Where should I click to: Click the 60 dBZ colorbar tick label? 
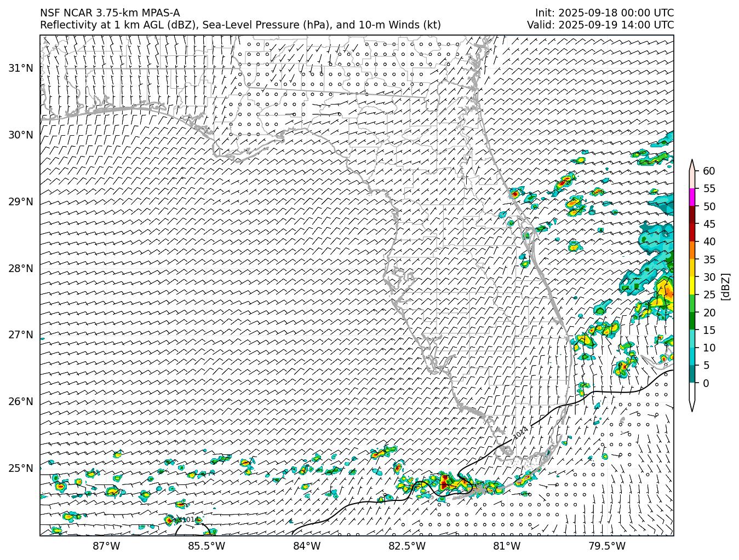point(708,171)
